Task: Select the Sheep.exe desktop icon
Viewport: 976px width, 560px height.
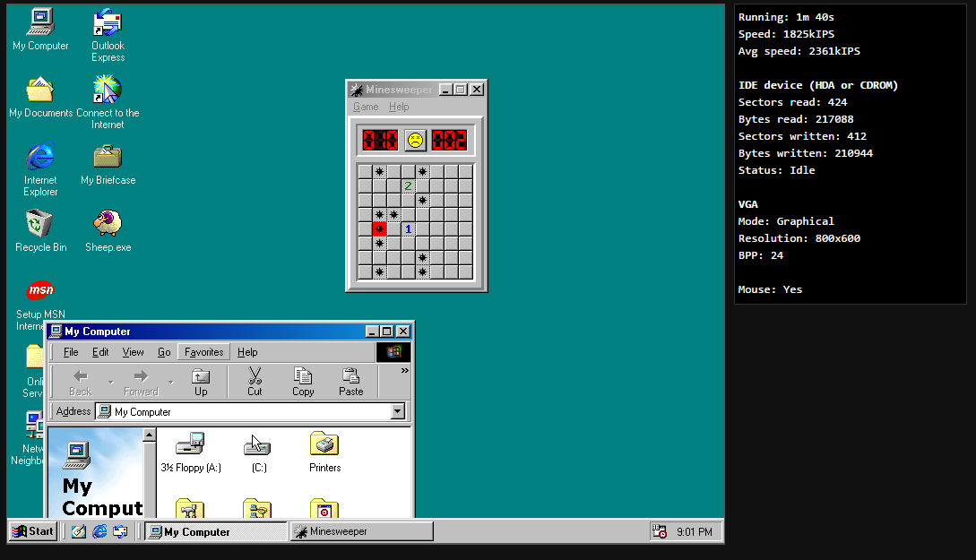Action: tap(108, 231)
